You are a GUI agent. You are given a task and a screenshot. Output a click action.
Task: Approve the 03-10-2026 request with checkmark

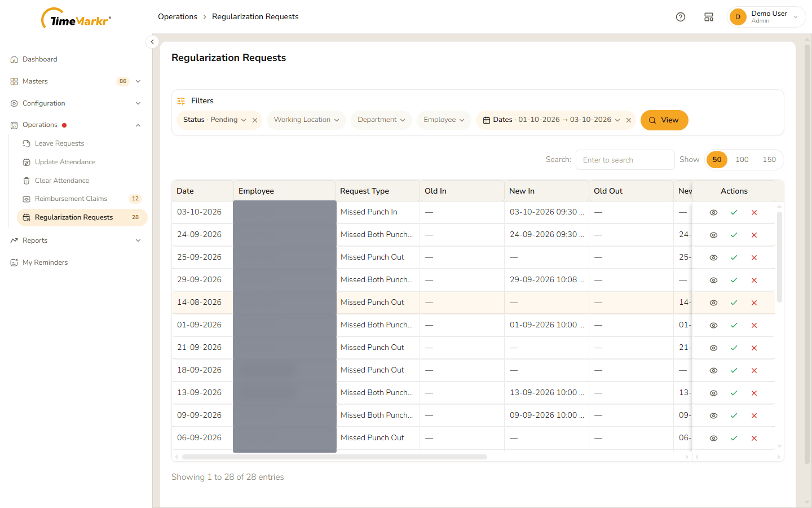[x=734, y=213]
